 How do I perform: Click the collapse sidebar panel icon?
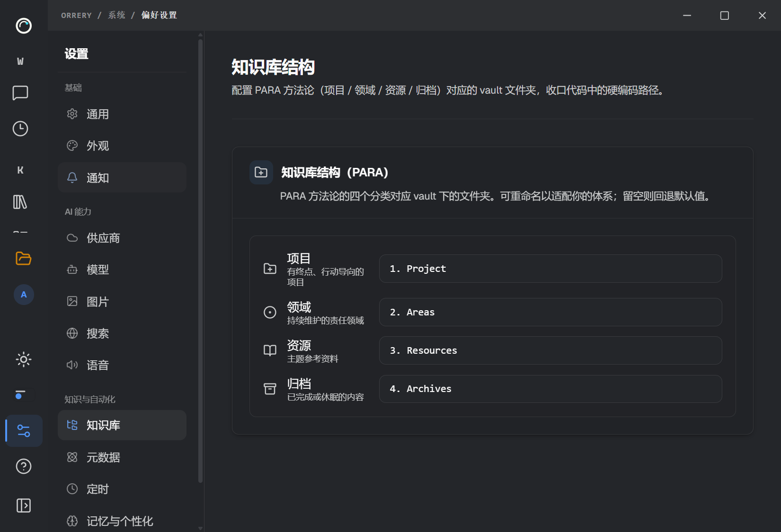(24, 506)
